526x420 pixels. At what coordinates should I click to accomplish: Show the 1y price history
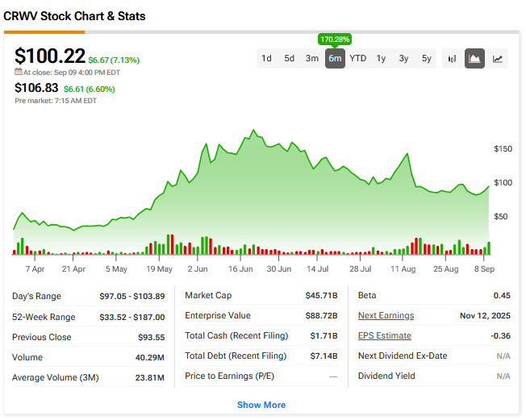[x=381, y=58]
